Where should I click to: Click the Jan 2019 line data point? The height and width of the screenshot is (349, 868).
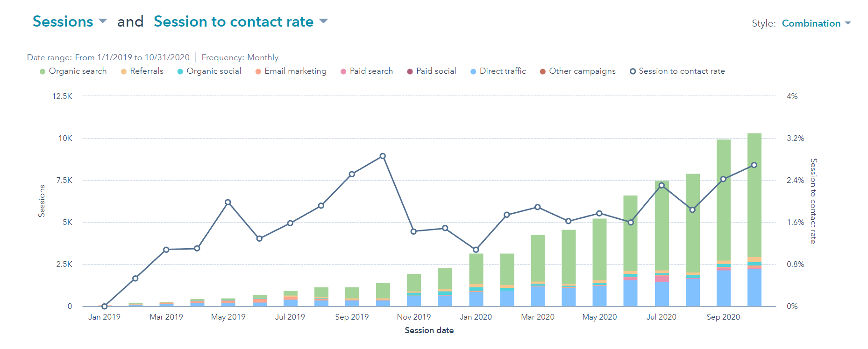coord(105,307)
